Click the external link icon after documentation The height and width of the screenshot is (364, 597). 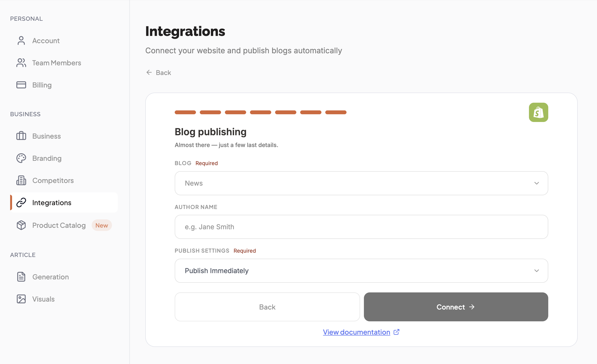pyautogui.click(x=396, y=332)
